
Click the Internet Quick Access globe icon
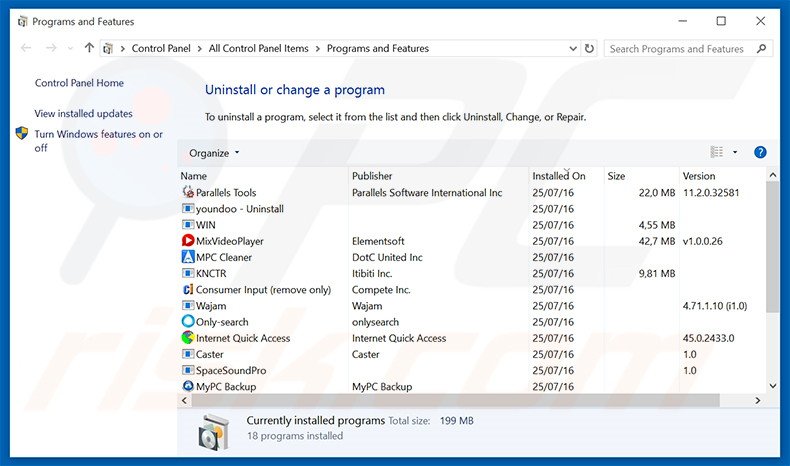[x=188, y=337]
